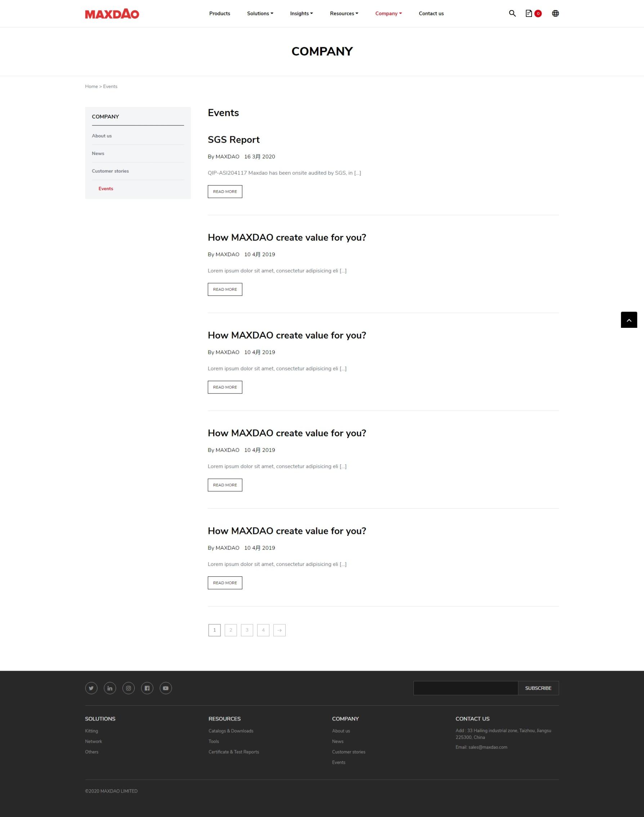Click the red cart count badge
The height and width of the screenshot is (817, 644).
[x=538, y=14]
